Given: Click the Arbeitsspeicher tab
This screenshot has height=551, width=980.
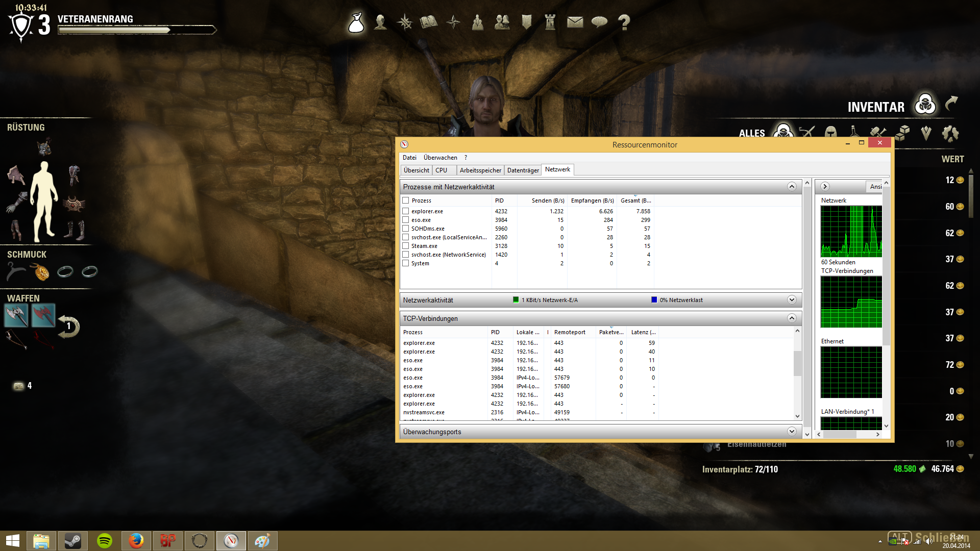Looking at the screenshot, I should pos(480,170).
